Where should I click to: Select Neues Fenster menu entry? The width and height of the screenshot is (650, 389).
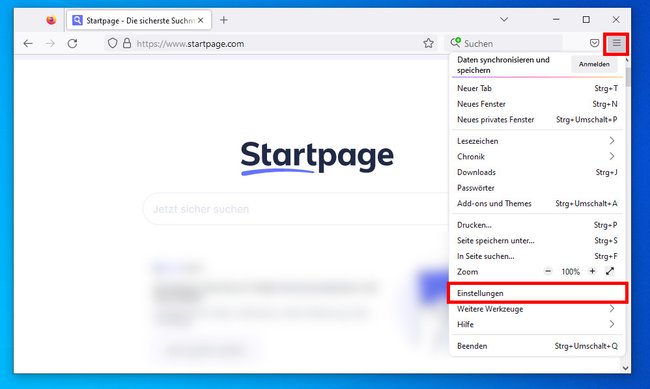(537, 104)
